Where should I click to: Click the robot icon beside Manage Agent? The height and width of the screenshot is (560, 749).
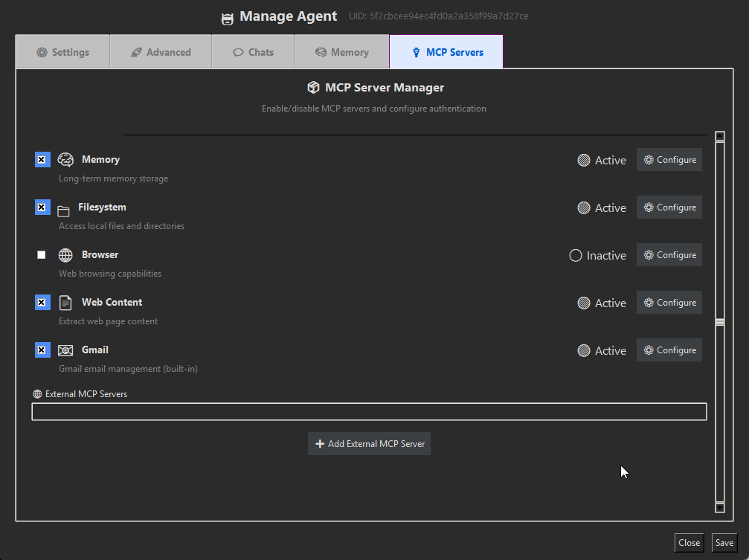point(227,17)
